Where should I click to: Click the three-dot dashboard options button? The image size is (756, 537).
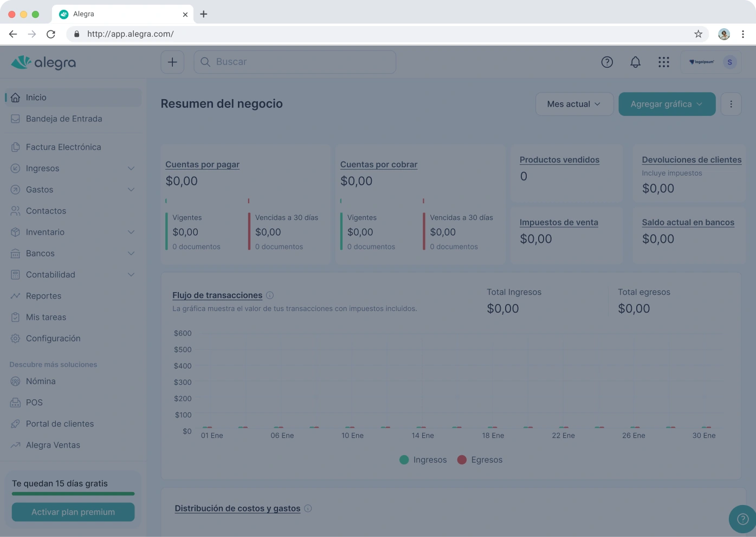tap(731, 104)
